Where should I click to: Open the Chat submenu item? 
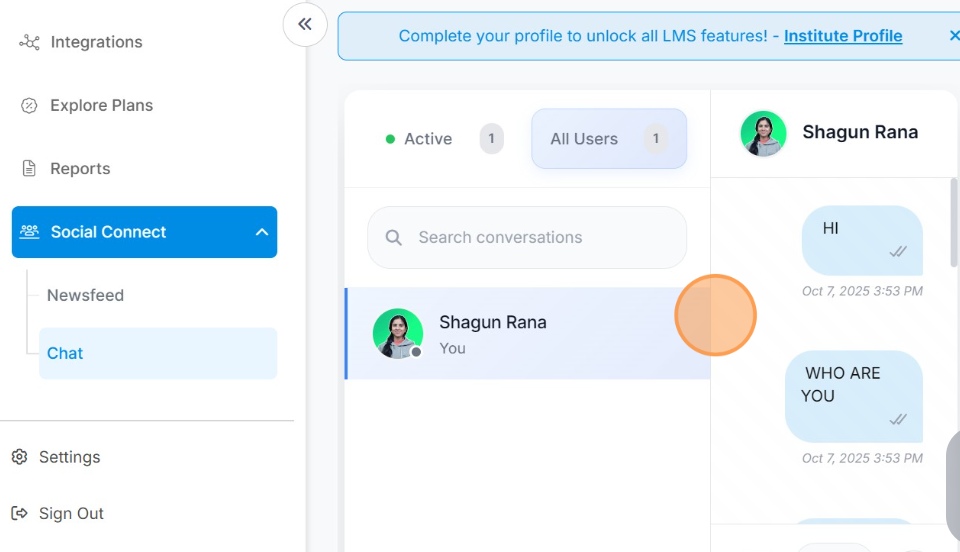pyautogui.click(x=66, y=353)
